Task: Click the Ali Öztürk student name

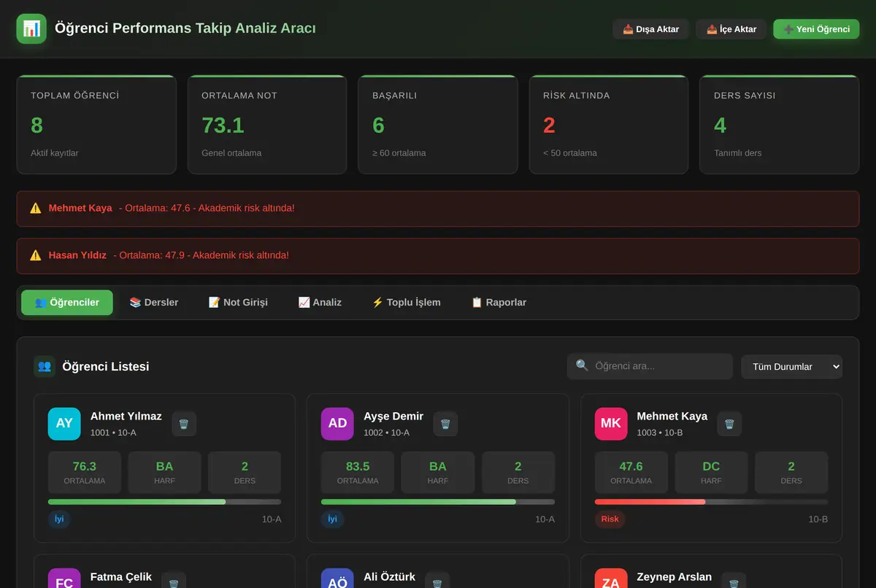Action: point(390,577)
